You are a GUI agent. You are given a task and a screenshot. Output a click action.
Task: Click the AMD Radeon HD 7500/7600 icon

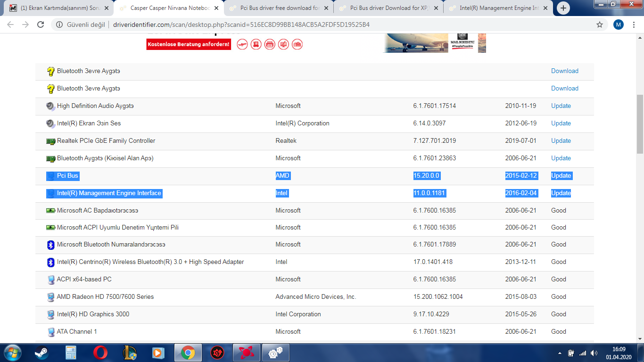51,297
